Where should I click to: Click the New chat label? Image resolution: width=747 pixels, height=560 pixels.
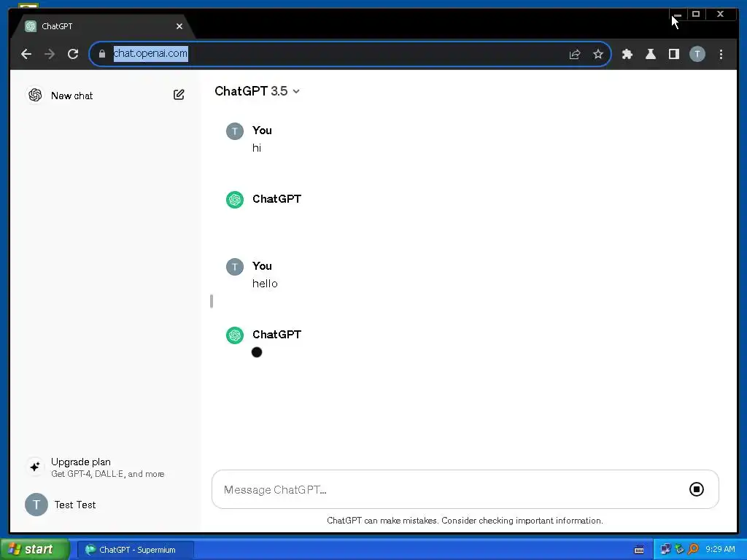click(72, 96)
